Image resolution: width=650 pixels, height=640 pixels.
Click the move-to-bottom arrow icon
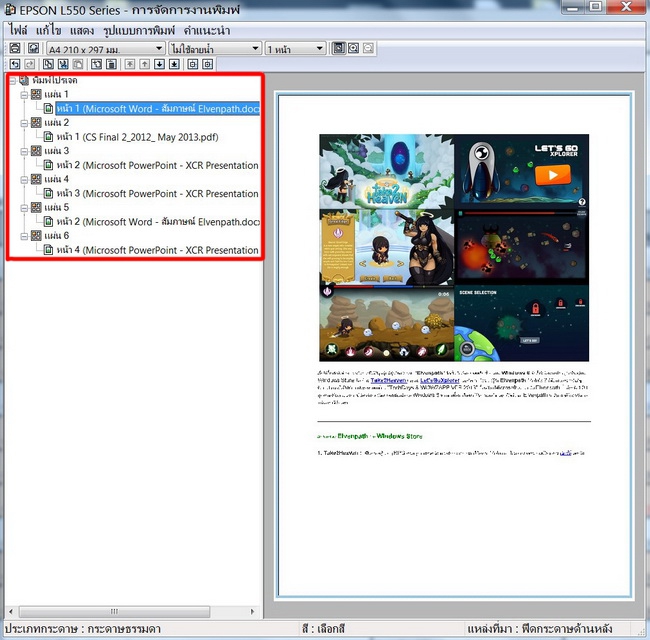click(x=175, y=64)
